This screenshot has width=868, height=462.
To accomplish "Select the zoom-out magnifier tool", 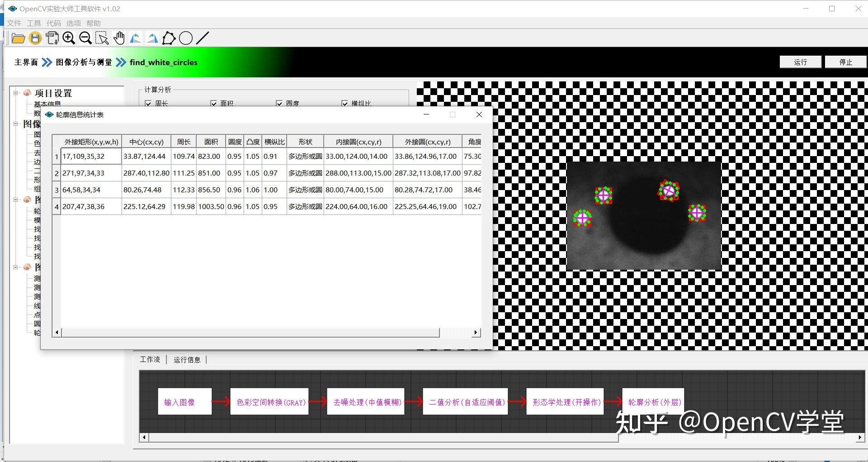I will (x=85, y=38).
